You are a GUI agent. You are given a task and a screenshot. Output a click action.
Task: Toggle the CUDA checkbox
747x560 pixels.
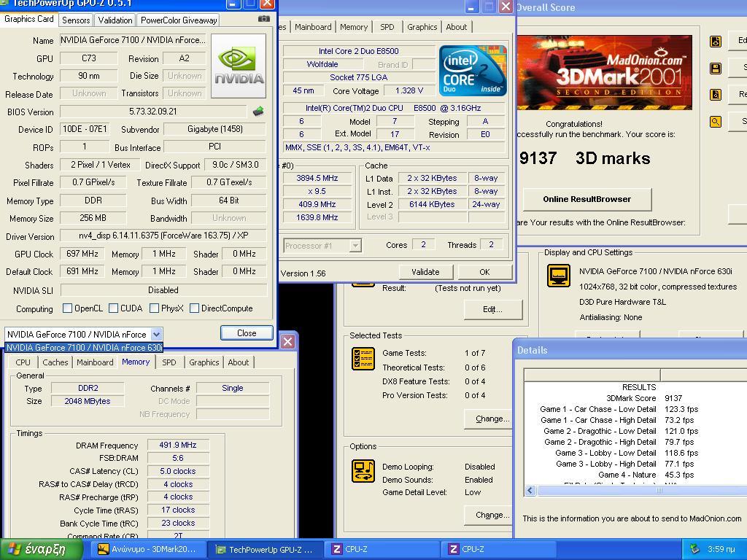coord(113,308)
